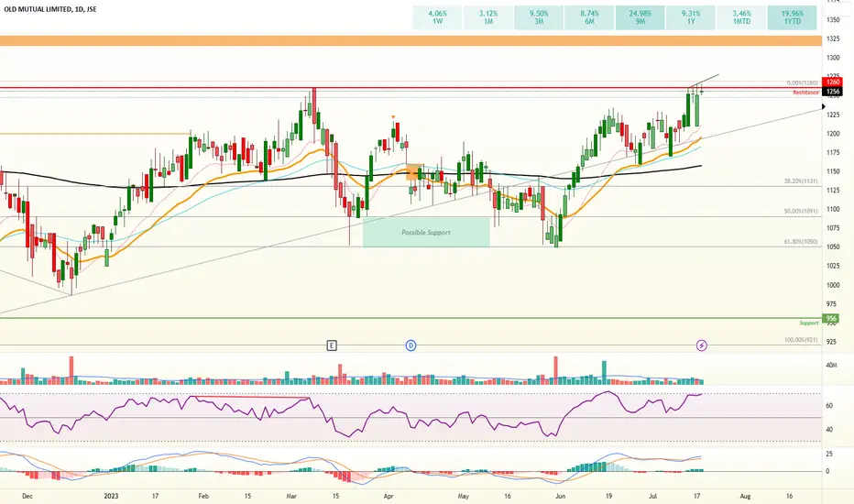
Task: Select the red 'Resistance' label text
Action: 805,93
